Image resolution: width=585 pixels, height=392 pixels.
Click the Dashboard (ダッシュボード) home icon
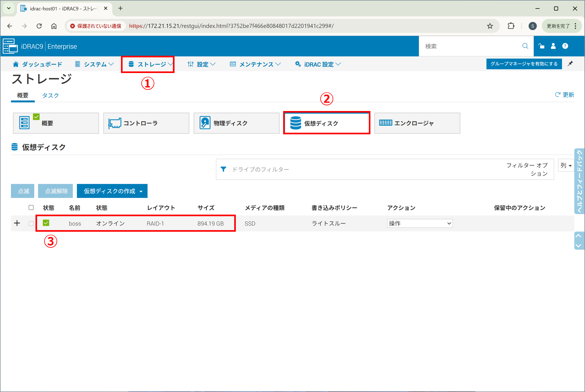tap(16, 64)
